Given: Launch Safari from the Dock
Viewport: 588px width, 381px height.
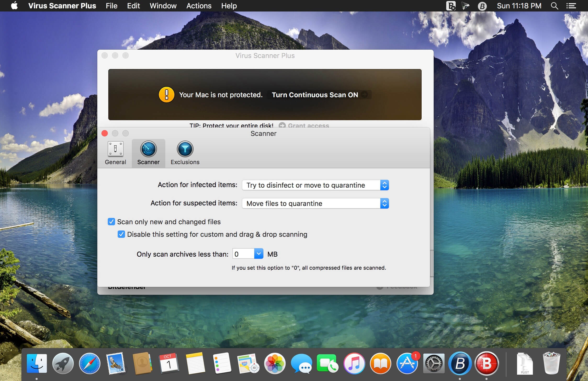Looking at the screenshot, I should pos(89,363).
